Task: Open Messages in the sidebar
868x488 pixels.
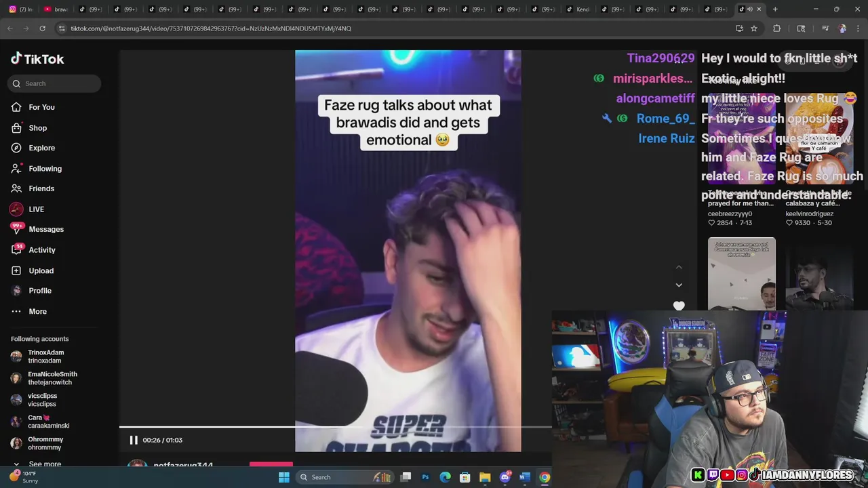Action: [46, 229]
